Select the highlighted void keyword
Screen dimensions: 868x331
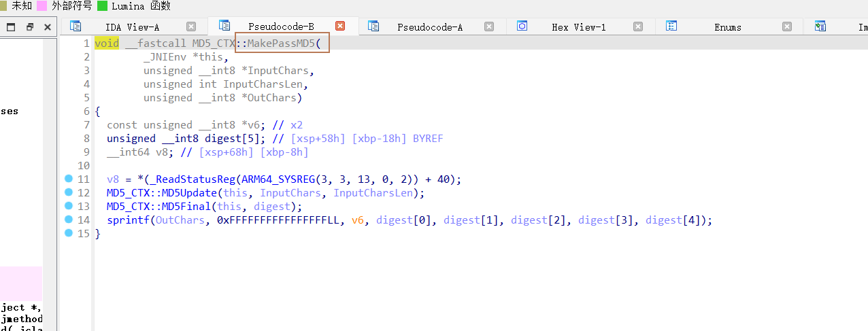point(107,43)
